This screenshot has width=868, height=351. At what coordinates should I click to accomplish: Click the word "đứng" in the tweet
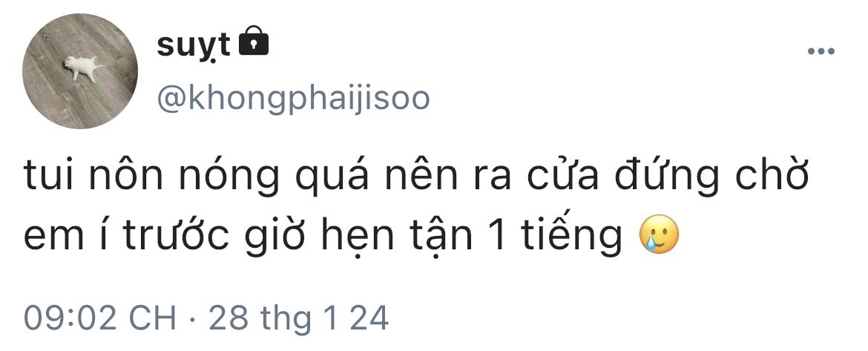click(x=665, y=177)
